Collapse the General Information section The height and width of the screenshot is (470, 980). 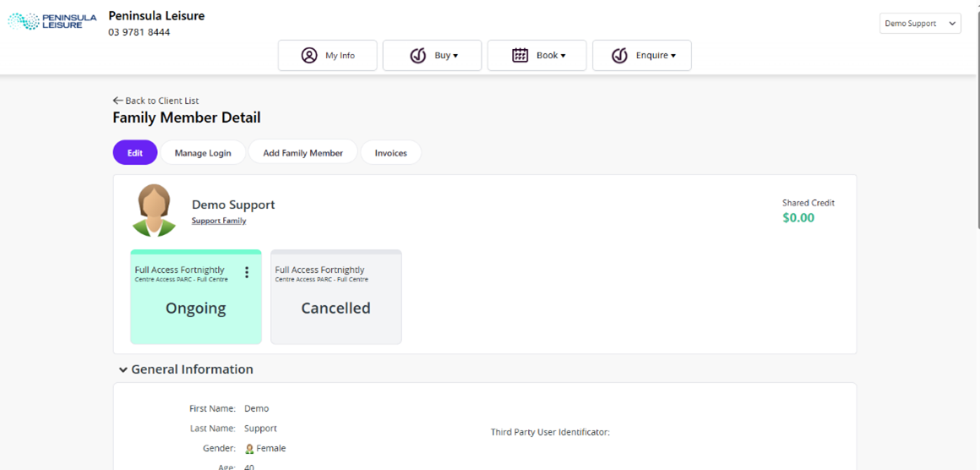[123, 369]
